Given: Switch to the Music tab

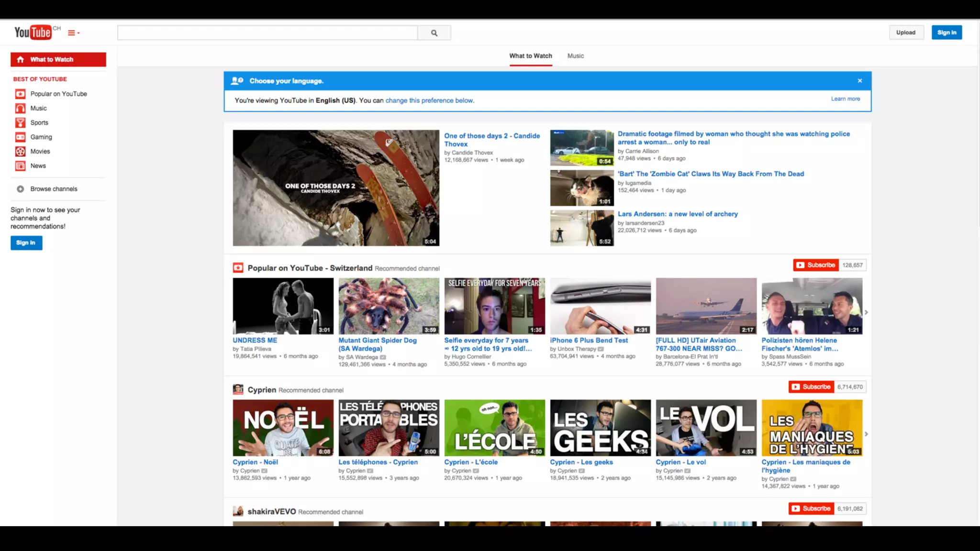Looking at the screenshot, I should (575, 56).
